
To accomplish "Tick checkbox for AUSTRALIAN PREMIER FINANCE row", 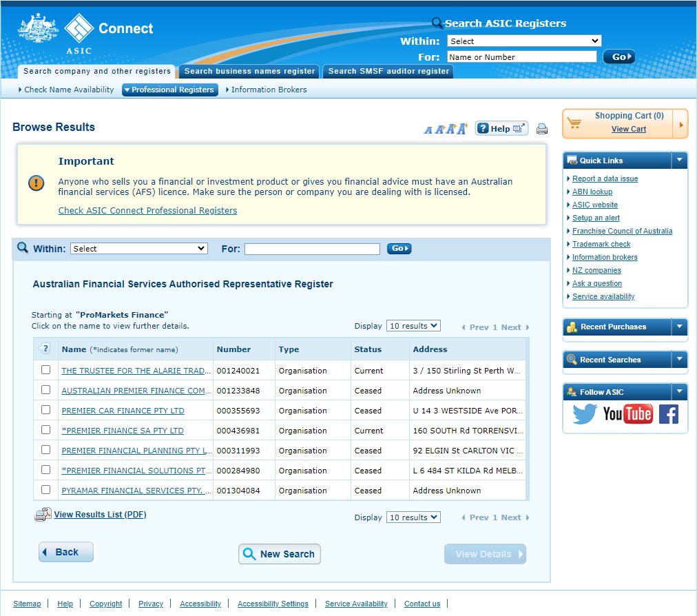I will click(45, 390).
